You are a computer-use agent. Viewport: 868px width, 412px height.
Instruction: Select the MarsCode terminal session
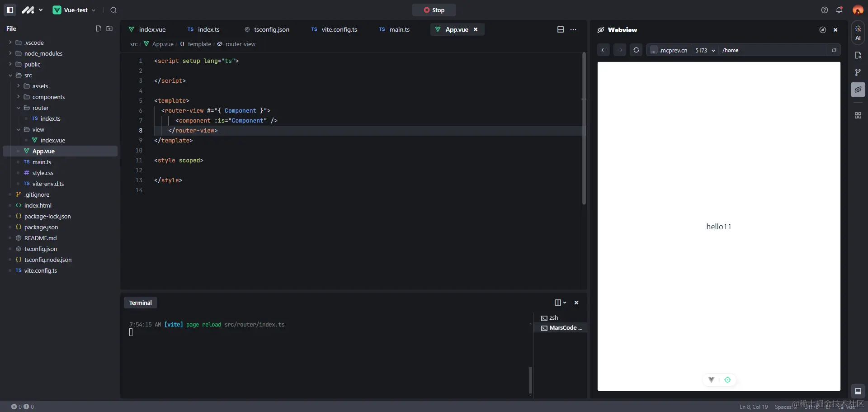(x=561, y=328)
